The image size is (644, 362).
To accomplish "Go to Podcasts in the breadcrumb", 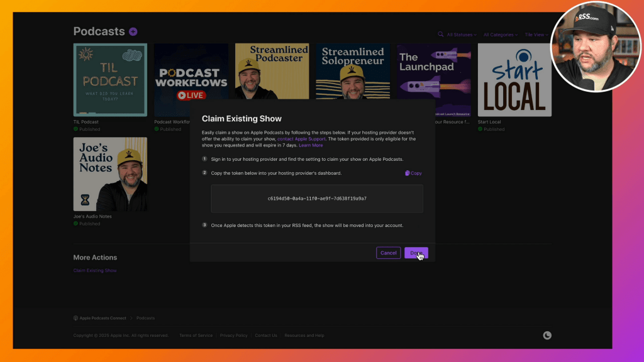I will (145, 318).
